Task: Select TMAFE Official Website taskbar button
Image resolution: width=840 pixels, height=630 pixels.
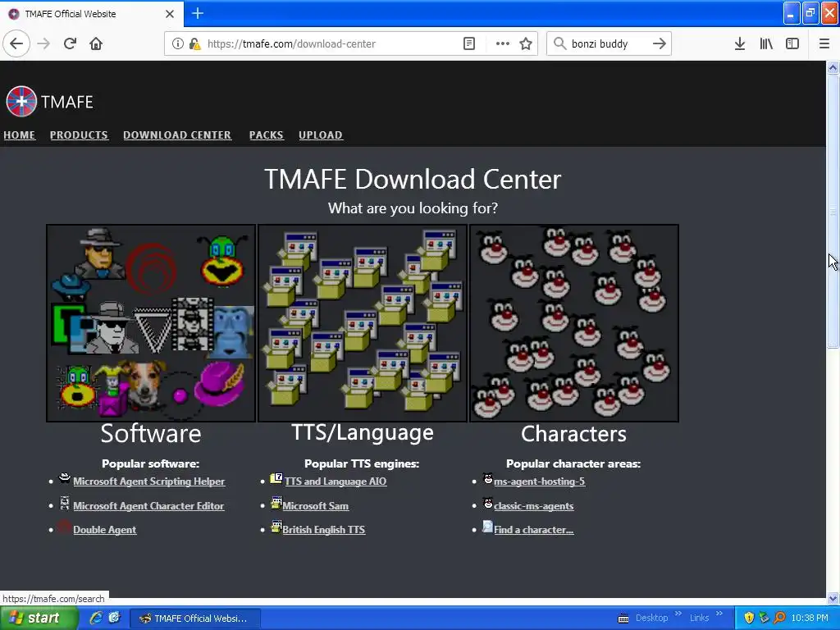Action: 195,619
